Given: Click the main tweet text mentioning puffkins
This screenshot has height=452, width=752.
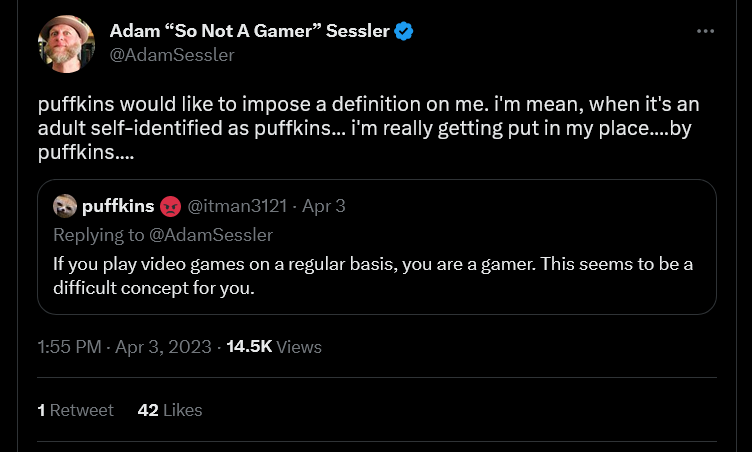Looking at the screenshot, I should point(368,128).
